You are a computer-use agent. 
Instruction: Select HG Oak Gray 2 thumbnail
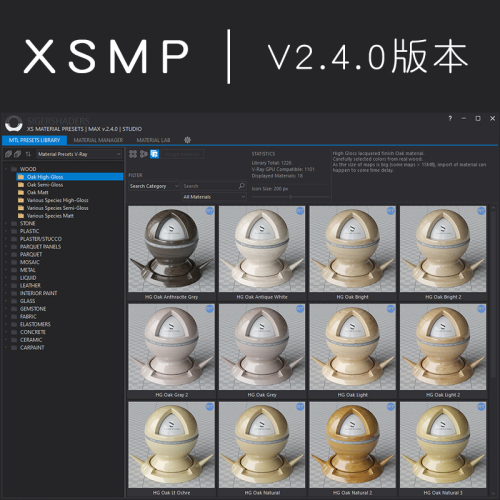point(171,347)
